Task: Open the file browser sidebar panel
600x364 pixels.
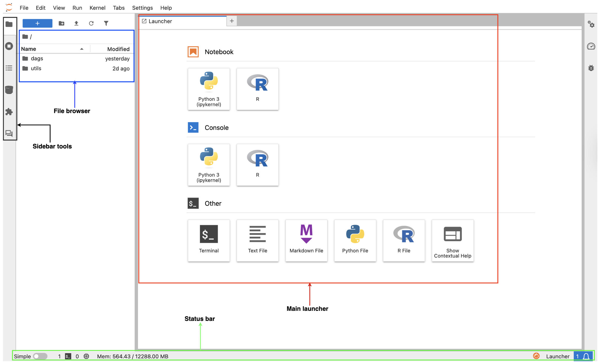Action: 9,25
